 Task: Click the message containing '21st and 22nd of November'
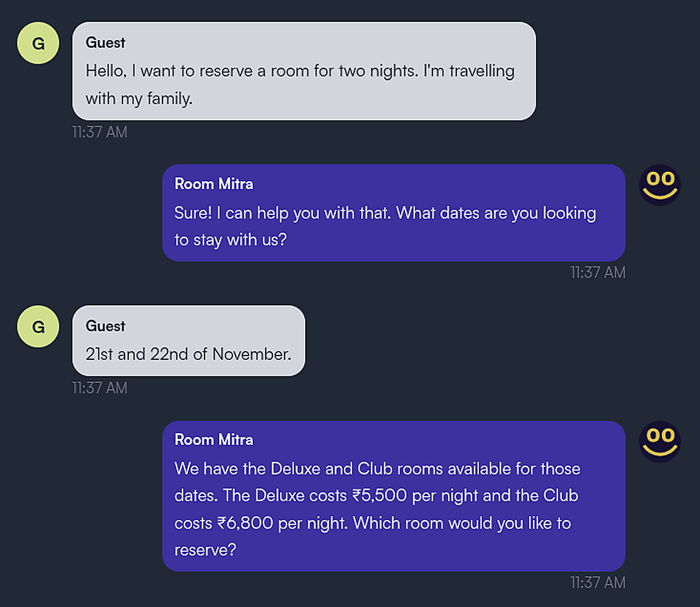pyautogui.click(x=188, y=354)
